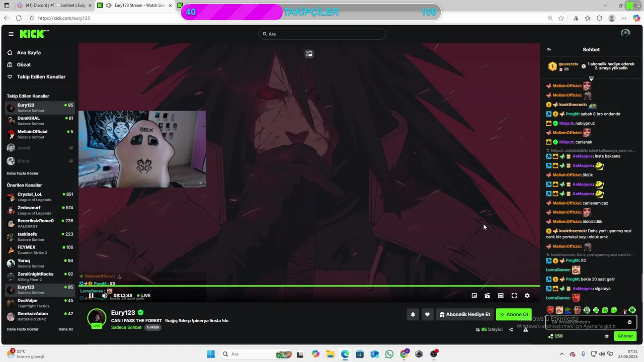Open ZeroKnightRocks Killing Floor 2 channel
Screen dimensions: 644x362
pyautogui.click(x=39, y=277)
